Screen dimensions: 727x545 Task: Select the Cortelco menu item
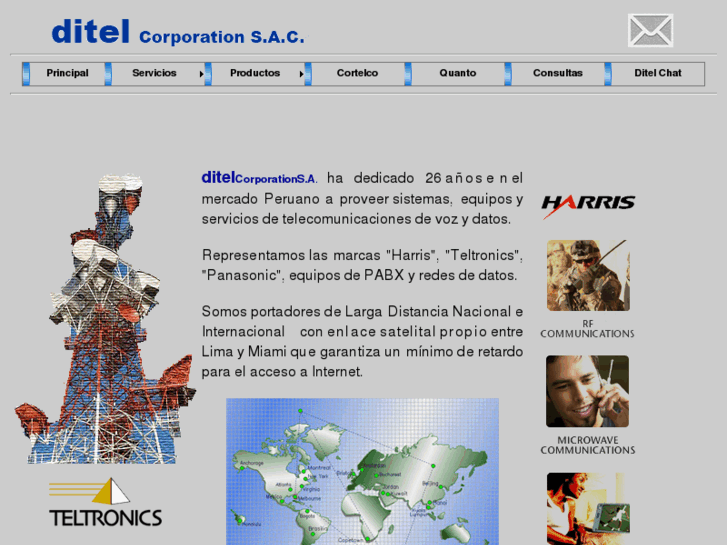tap(357, 73)
